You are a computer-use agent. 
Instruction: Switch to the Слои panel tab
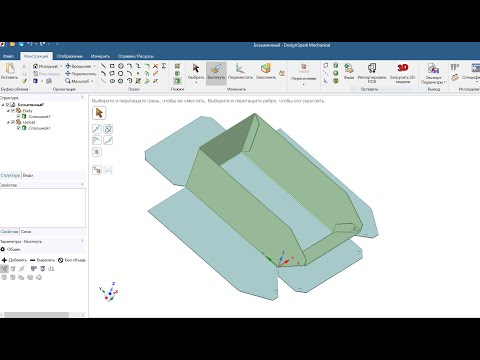point(26,232)
